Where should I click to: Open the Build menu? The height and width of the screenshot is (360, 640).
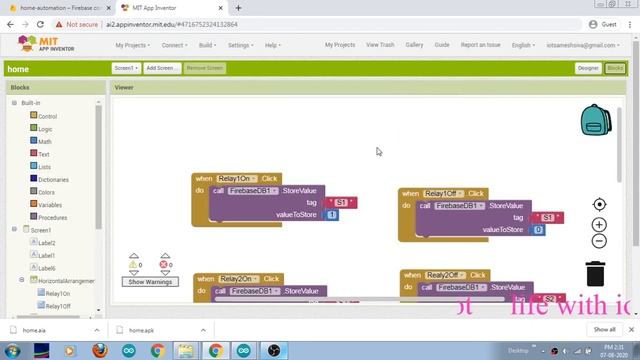(x=208, y=45)
